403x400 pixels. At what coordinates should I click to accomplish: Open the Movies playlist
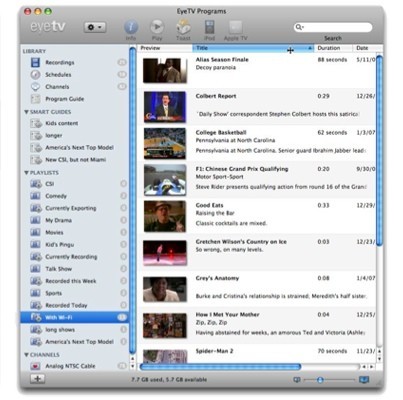[54, 232]
